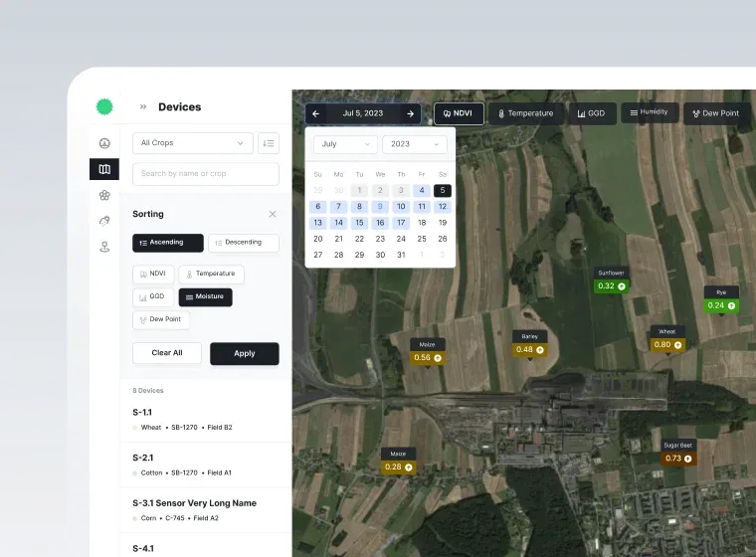Select July 22 in the calendar
The width and height of the screenshot is (756, 557).
360,239
